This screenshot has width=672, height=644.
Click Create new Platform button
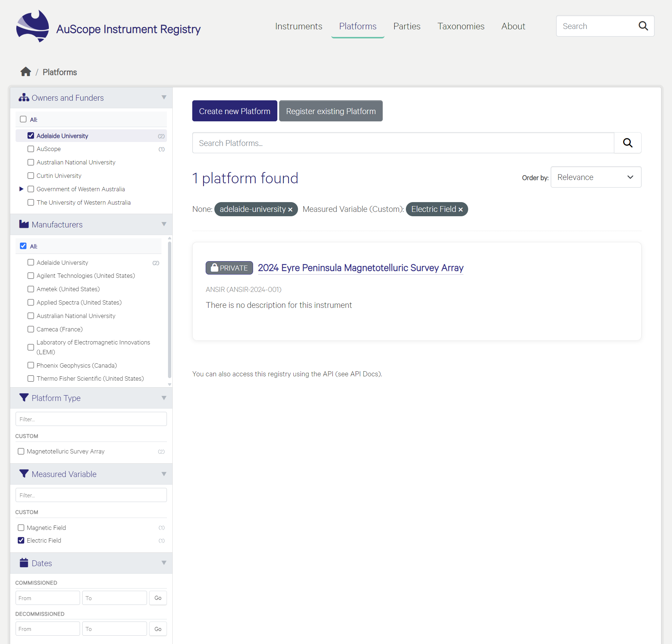coord(235,111)
